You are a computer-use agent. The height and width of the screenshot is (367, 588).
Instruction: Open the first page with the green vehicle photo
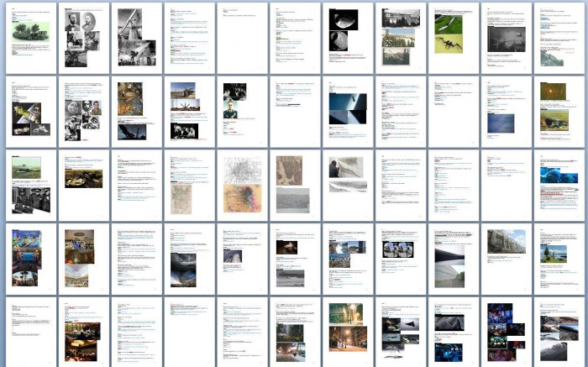[x=30, y=36]
